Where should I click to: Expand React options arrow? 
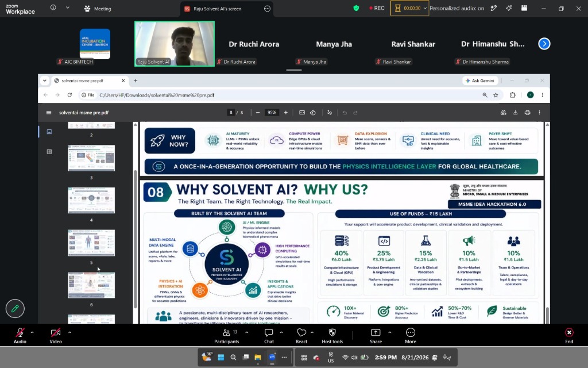point(312,332)
